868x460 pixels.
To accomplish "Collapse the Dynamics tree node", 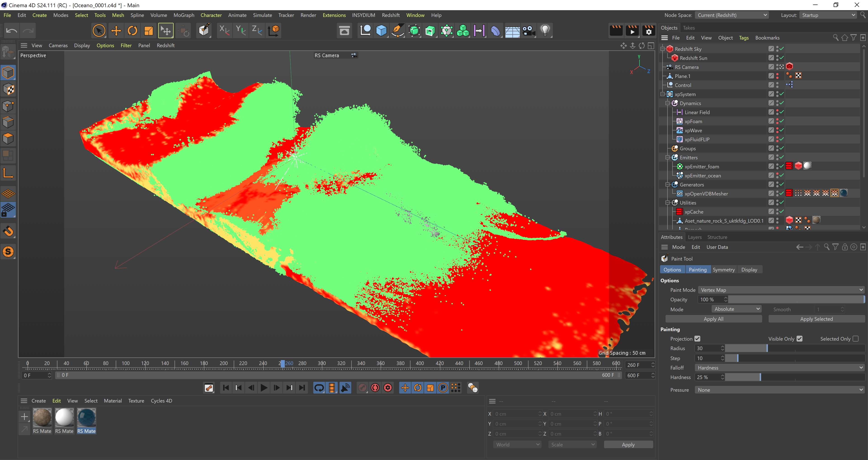I will [668, 103].
